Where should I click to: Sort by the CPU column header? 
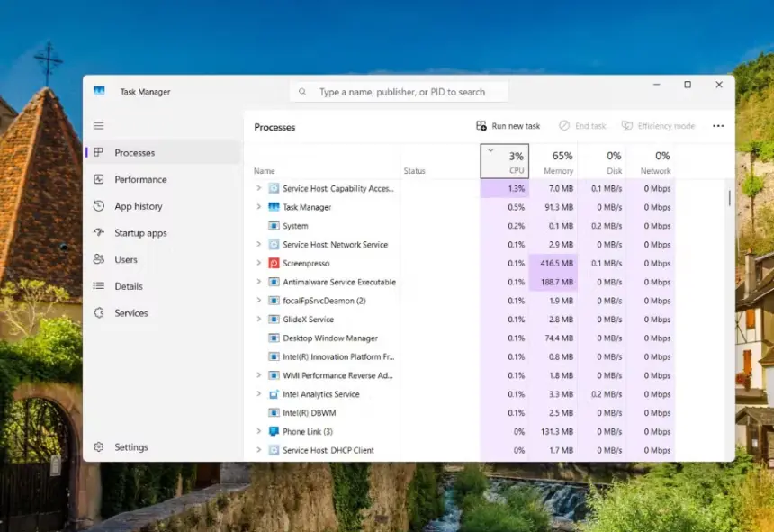(x=505, y=161)
